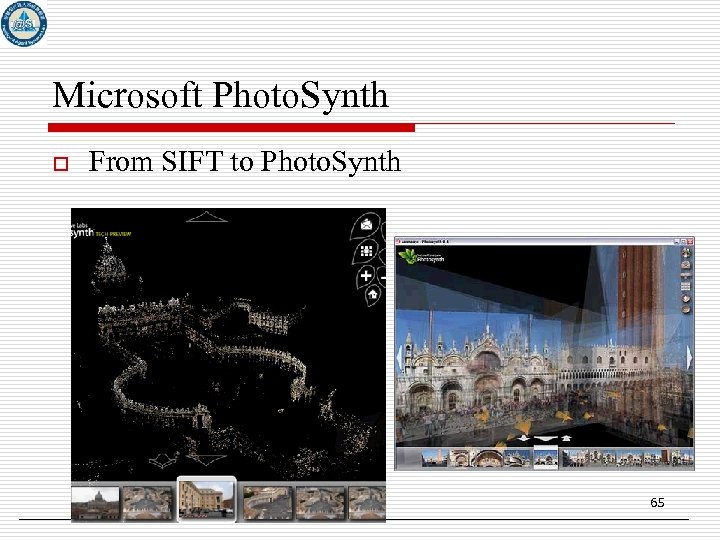Select the highlighted basilica thumbnail in Venice strip
The width and height of the screenshot is (720, 540).
tap(546, 457)
